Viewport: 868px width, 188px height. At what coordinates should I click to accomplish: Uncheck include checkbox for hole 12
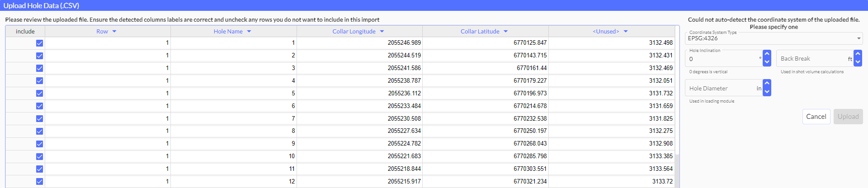click(x=39, y=182)
